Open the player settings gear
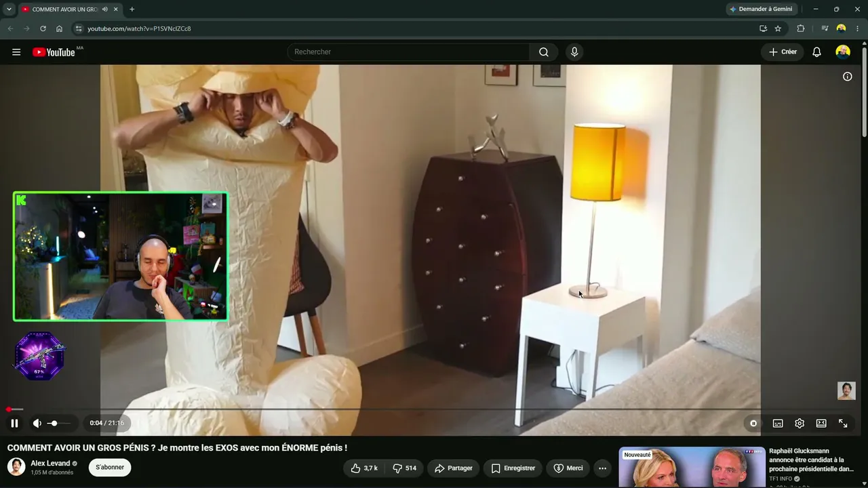Image resolution: width=868 pixels, height=488 pixels. coord(800,423)
